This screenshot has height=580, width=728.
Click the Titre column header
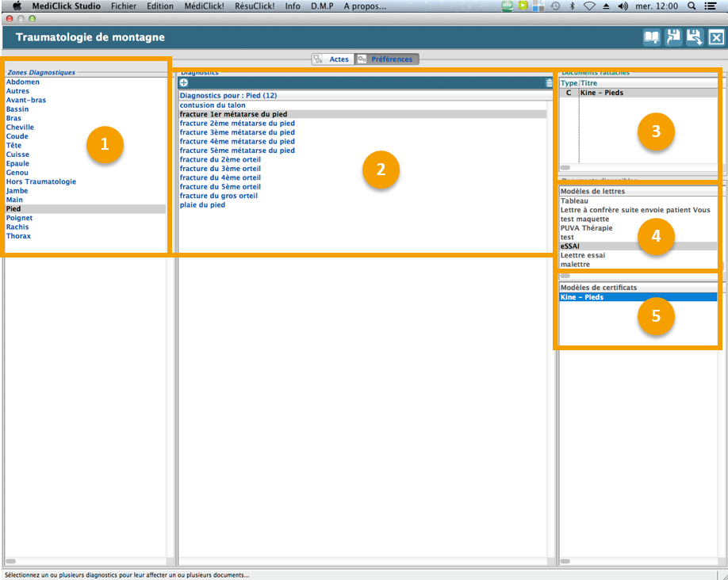589,83
